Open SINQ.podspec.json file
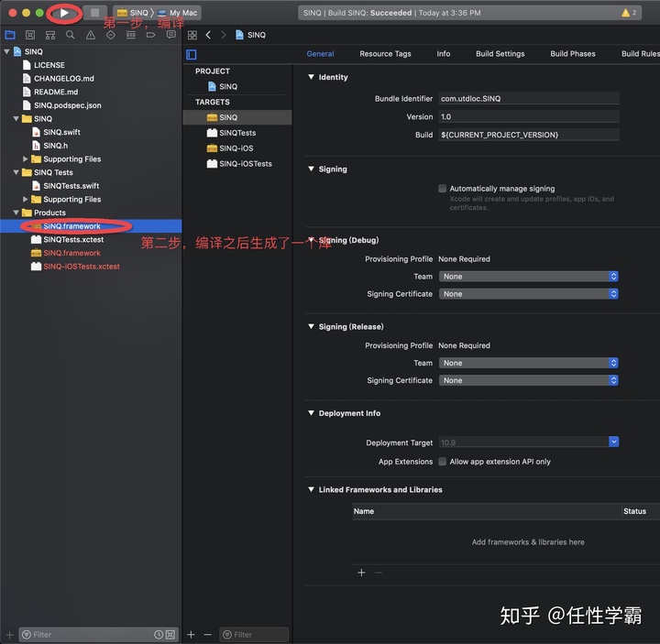 [x=67, y=105]
